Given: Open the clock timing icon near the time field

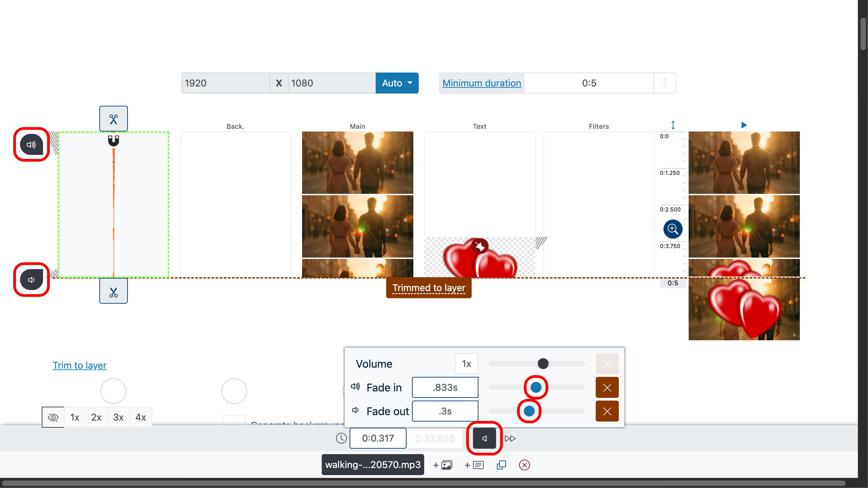Looking at the screenshot, I should click(341, 438).
